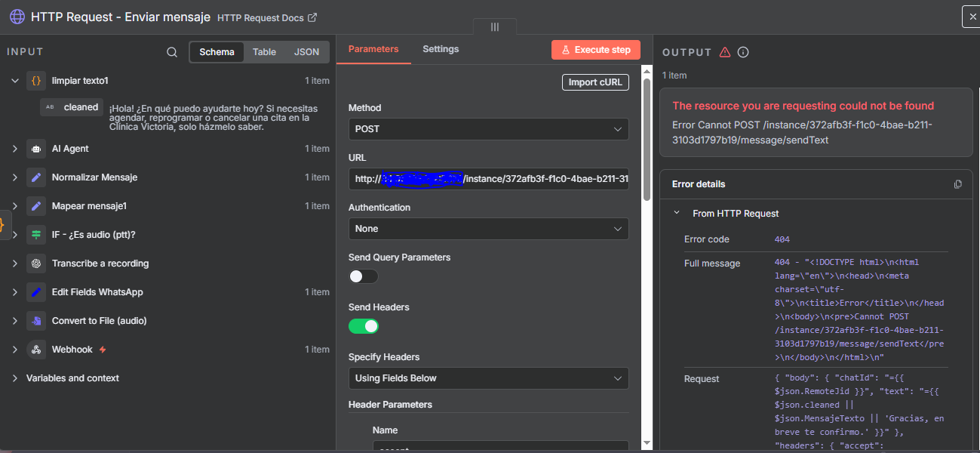Enable the Send Query Parameters toggle

[363, 276]
